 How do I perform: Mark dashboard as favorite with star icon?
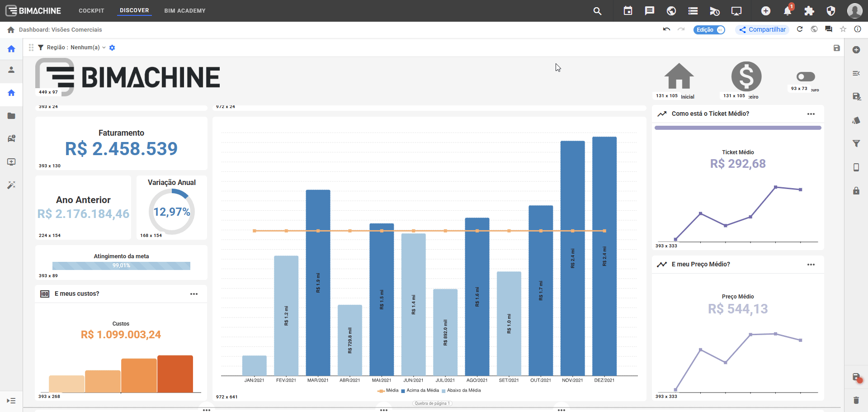[x=843, y=29]
